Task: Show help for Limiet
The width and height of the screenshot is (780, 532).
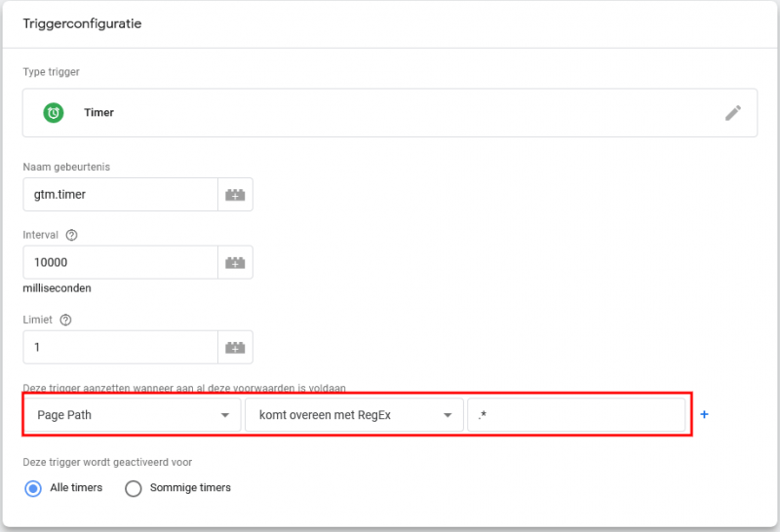Action: coord(65,320)
